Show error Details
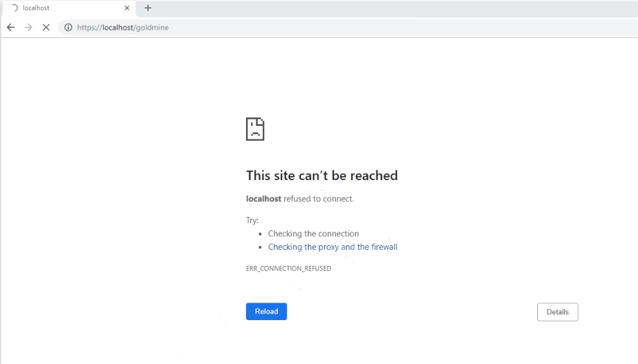Screen dimensions: 638x364 pyautogui.click(x=557, y=312)
